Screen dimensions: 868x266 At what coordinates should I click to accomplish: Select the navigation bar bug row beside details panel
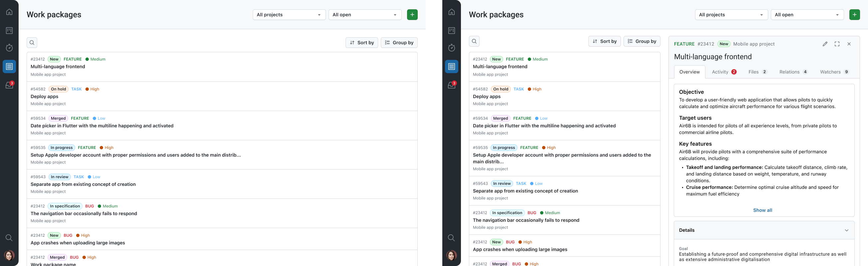tap(564, 220)
